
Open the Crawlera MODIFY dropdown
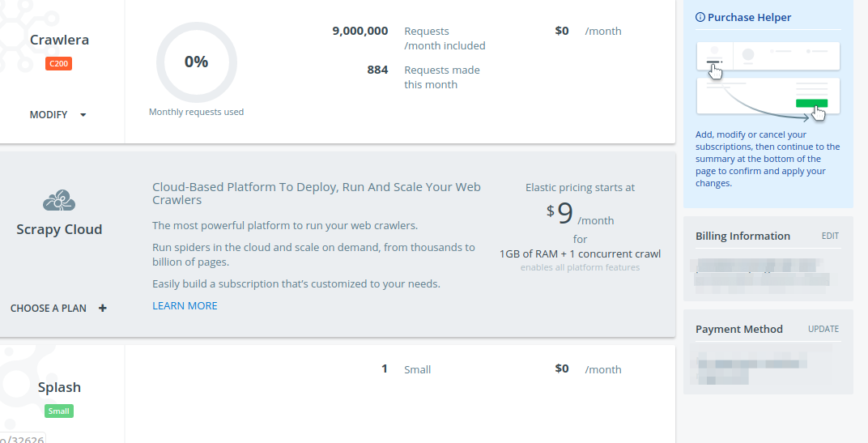point(58,115)
